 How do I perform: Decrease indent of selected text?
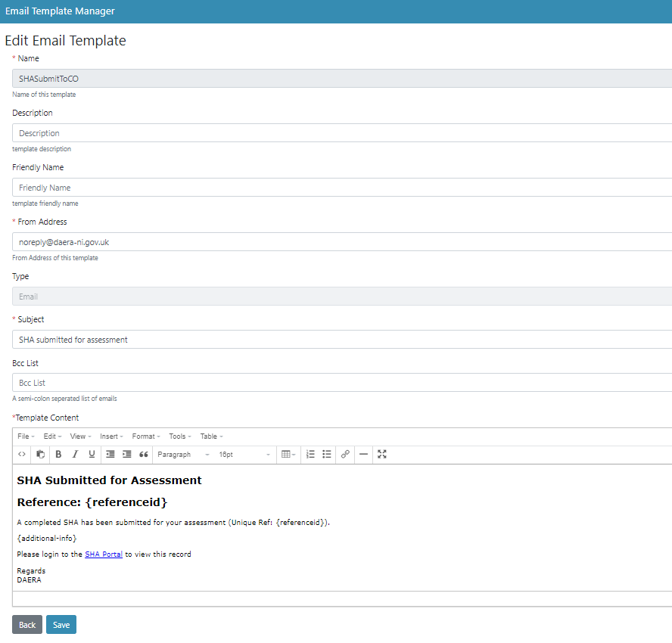pos(110,455)
